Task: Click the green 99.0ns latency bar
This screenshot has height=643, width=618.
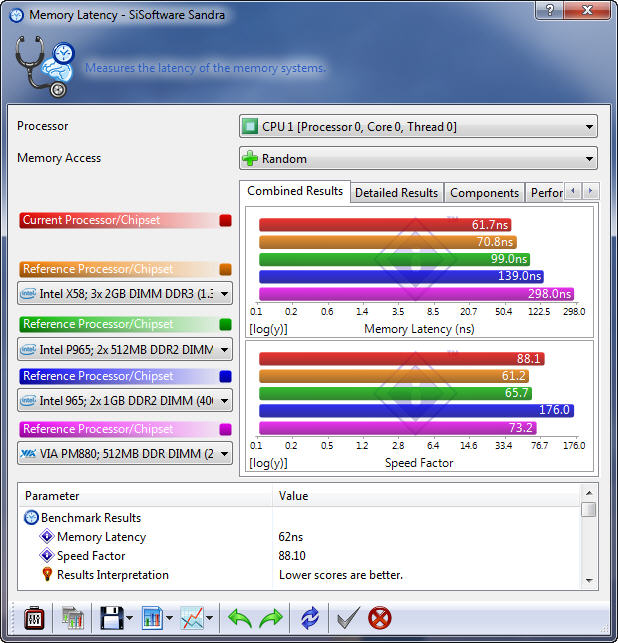Action: (x=395, y=259)
